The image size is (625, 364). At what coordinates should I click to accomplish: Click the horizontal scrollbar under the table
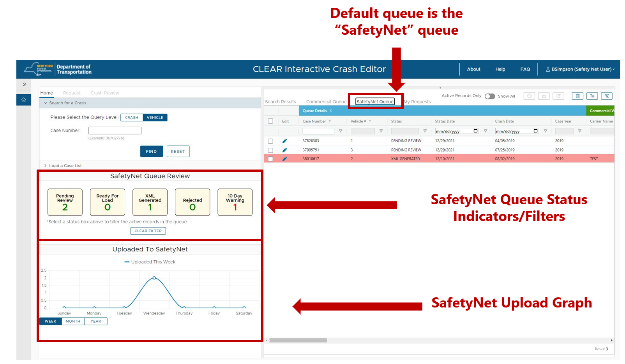(298, 340)
